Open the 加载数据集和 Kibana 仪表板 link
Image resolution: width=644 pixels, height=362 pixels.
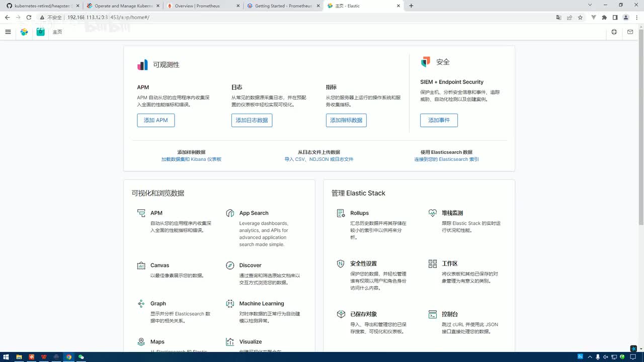click(x=191, y=159)
